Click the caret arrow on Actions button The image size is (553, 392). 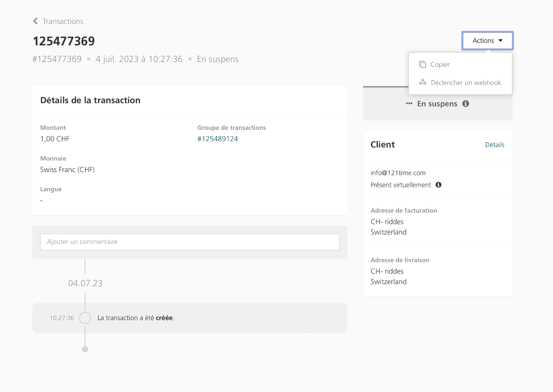click(x=501, y=40)
